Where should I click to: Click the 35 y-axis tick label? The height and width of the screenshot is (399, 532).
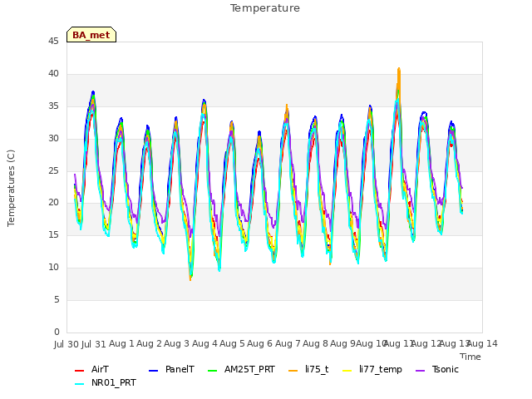coord(53,106)
